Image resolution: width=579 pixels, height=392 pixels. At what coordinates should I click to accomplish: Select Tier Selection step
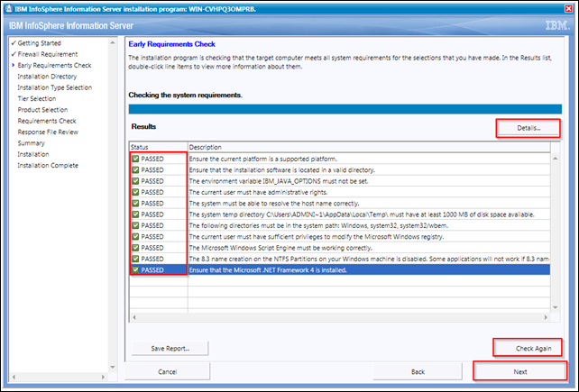tap(37, 98)
